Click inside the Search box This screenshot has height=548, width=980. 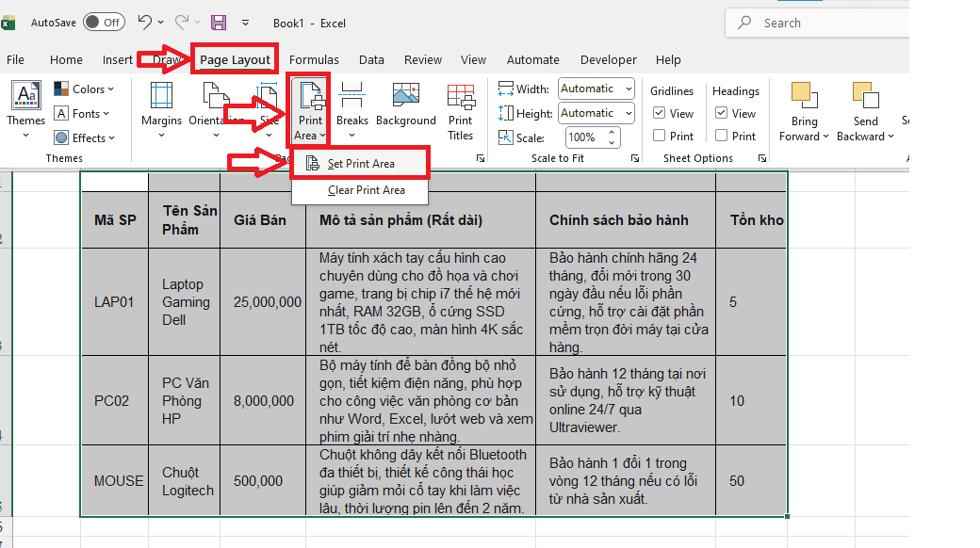tap(819, 24)
